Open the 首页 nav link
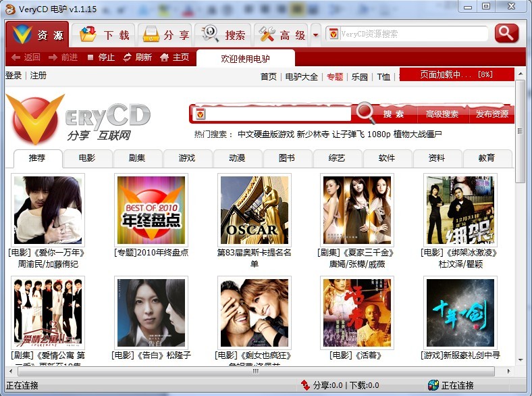The height and width of the screenshot is (396, 532). (x=269, y=77)
